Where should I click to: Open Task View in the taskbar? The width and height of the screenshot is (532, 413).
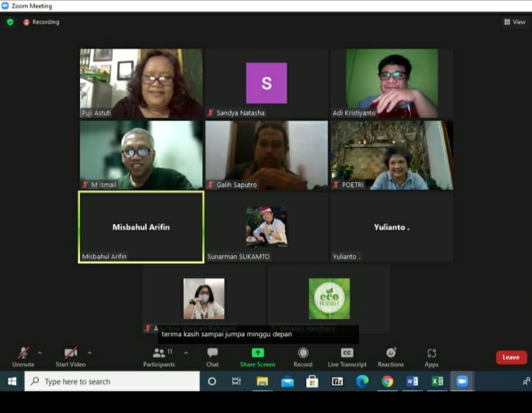tap(237, 381)
